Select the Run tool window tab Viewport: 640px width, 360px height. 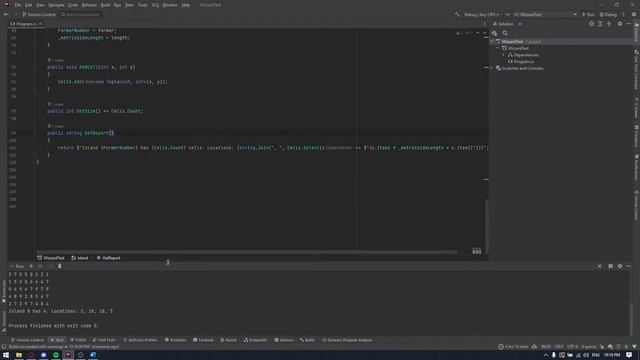point(57,340)
